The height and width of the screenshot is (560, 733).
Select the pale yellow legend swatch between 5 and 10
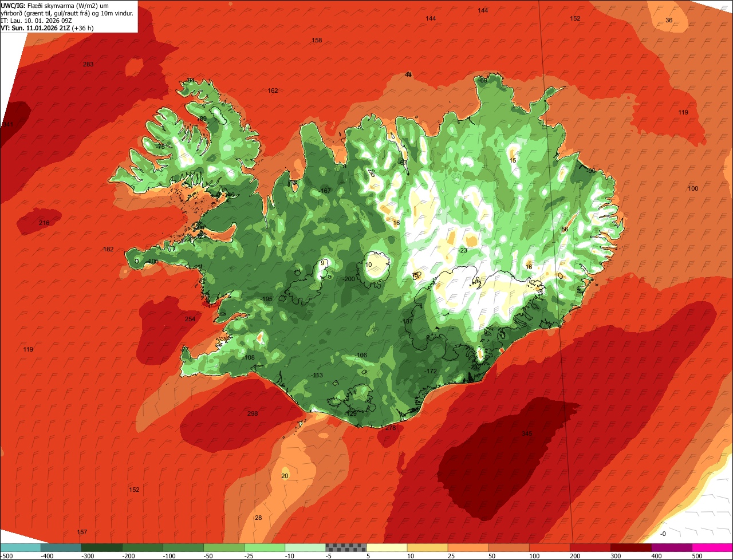coord(387,547)
